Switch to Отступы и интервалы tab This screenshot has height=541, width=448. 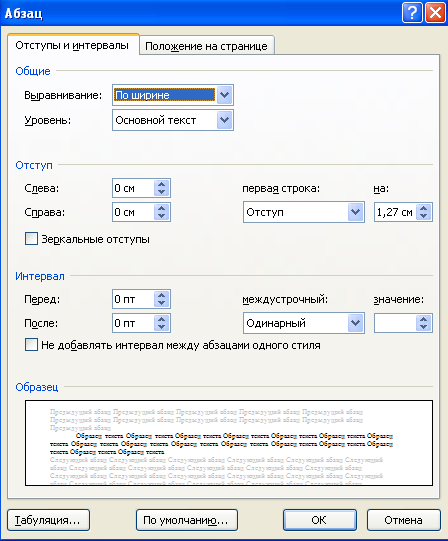coord(72,45)
